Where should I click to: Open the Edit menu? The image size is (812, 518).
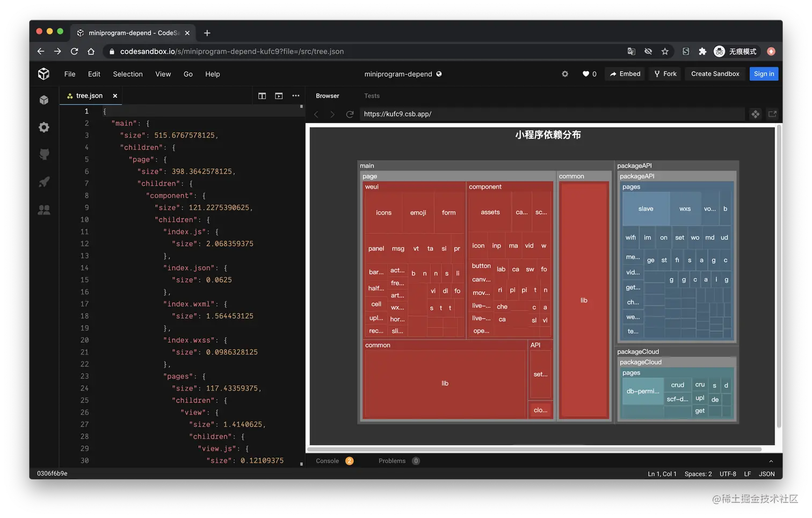coord(94,74)
